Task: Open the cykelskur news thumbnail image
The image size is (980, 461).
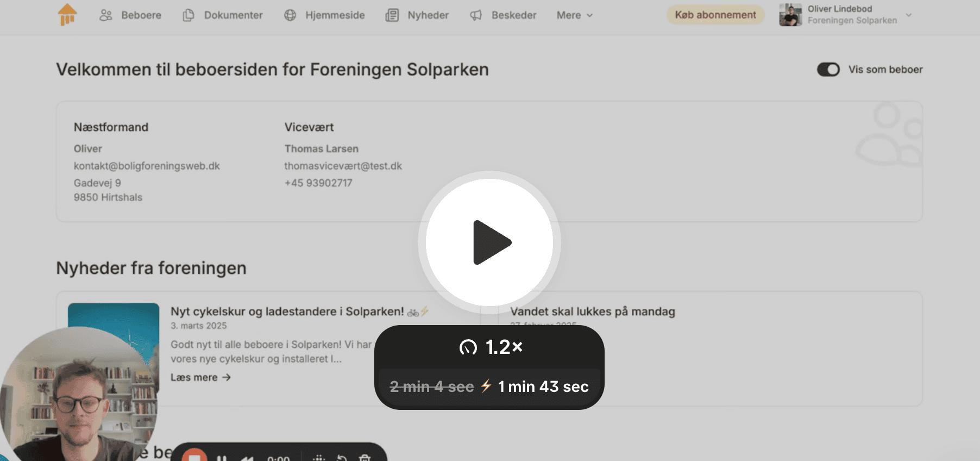Action: click(x=114, y=326)
